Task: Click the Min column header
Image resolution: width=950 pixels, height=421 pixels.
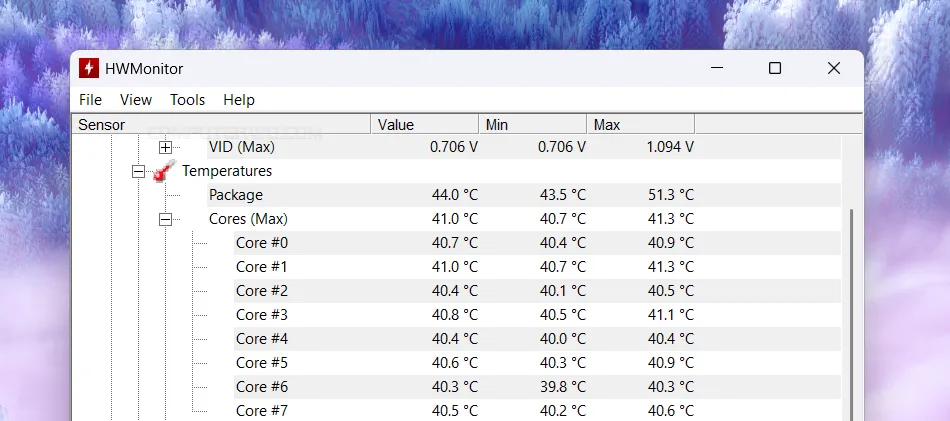Action: pos(533,125)
